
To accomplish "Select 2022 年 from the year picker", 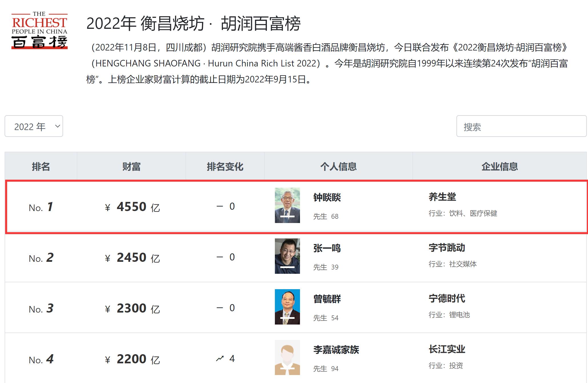I will (x=29, y=126).
